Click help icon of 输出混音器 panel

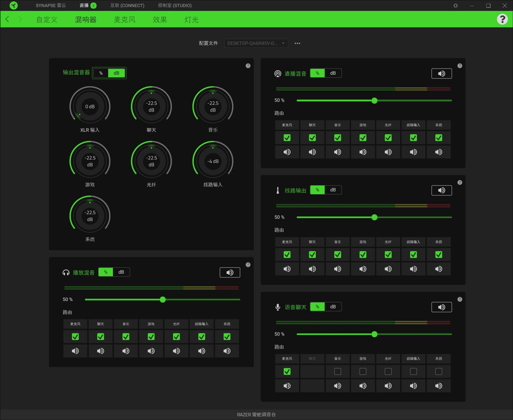pyautogui.click(x=248, y=66)
